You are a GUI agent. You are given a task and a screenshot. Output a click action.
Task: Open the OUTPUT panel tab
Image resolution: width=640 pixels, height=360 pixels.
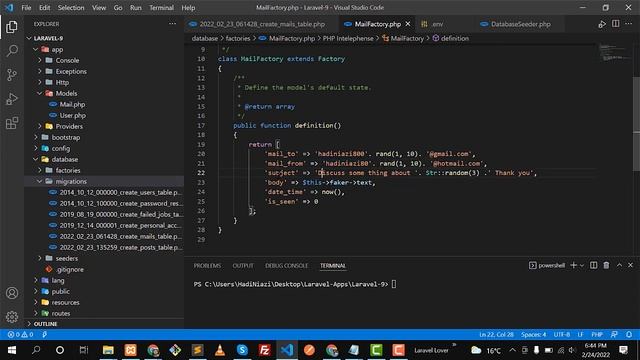pyautogui.click(x=243, y=266)
